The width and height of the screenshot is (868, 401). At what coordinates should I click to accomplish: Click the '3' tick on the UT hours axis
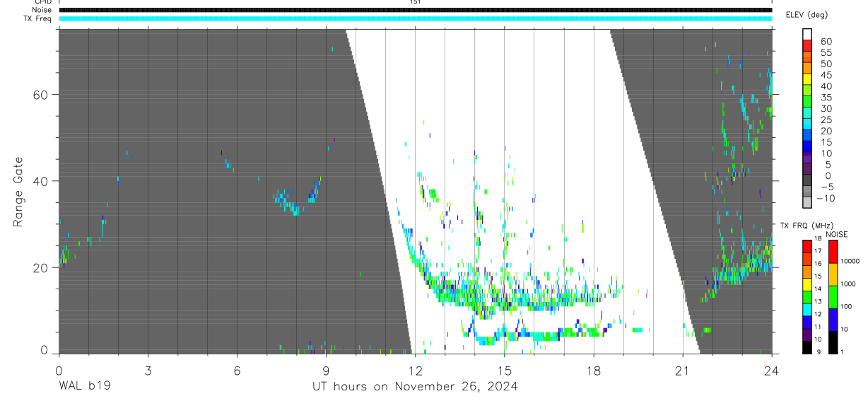click(x=148, y=370)
